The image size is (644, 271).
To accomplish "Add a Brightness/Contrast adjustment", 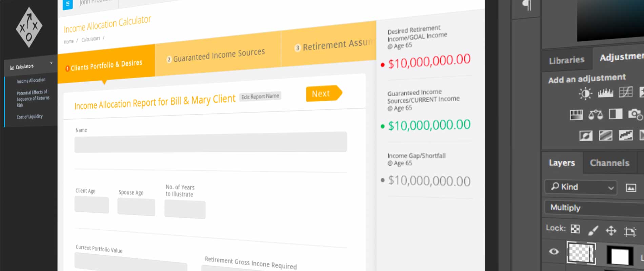I will [x=585, y=93].
